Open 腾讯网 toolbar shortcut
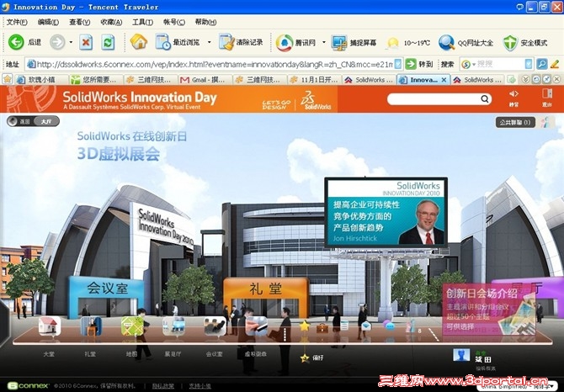The width and height of the screenshot is (564, 392). (295, 43)
